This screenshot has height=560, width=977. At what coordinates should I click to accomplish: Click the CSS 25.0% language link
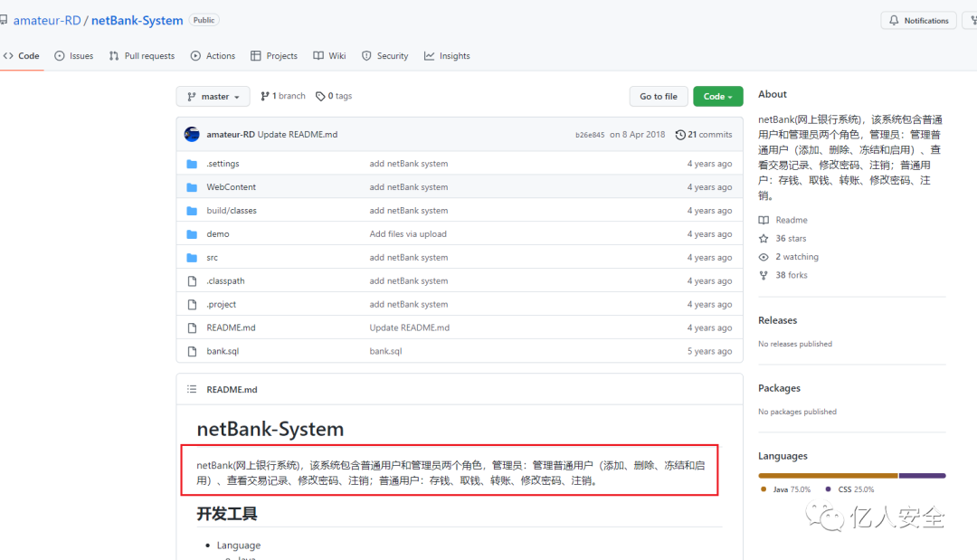tap(849, 489)
